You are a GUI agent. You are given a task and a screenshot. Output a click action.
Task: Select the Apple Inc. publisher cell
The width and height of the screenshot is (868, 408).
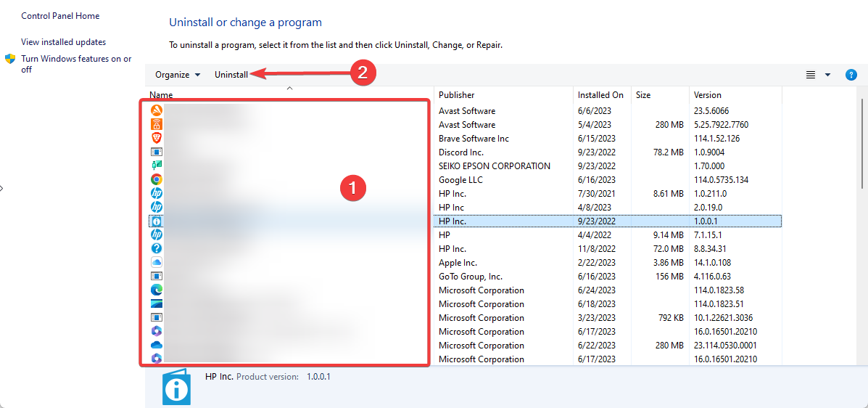click(458, 262)
